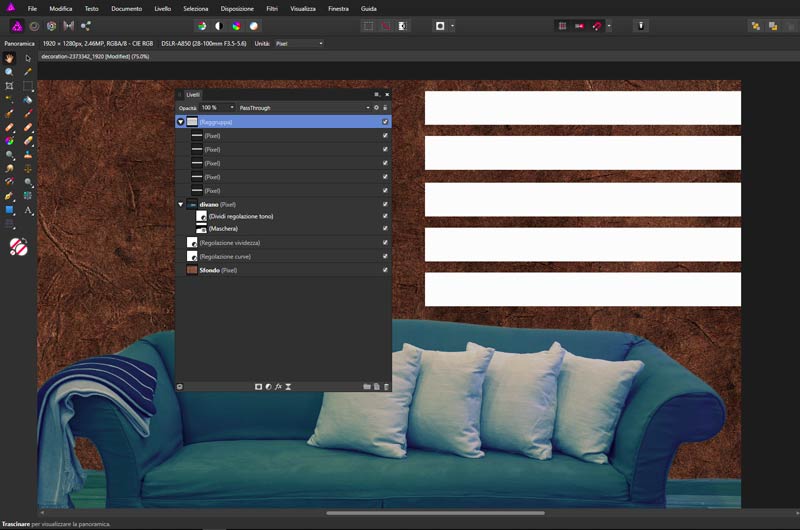Select the Artistic Text tool
Image resolution: width=800 pixels, height=530 pixels.
click(x=28, y=210)
